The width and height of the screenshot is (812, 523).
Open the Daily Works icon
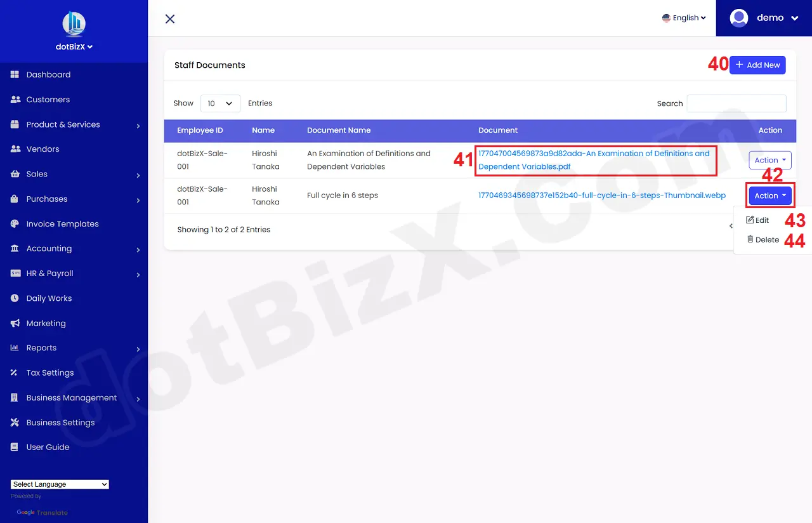coord(14,298)
